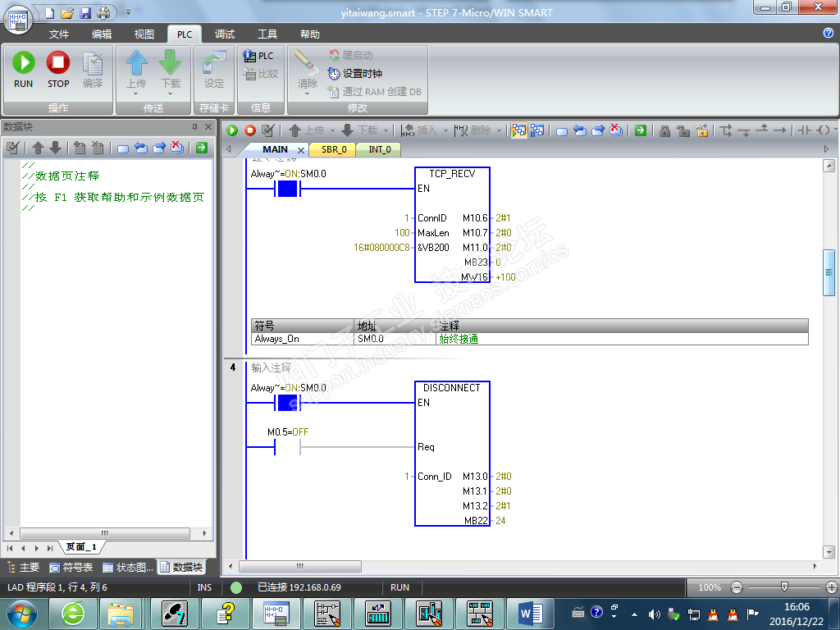Viewport: 840px width, 630px height.
Task: Click the 清除 clear icon
Action: point(307,71)
